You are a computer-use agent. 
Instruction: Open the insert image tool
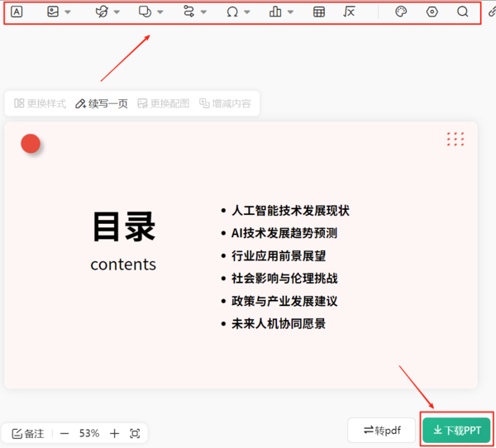click(53, 12)
